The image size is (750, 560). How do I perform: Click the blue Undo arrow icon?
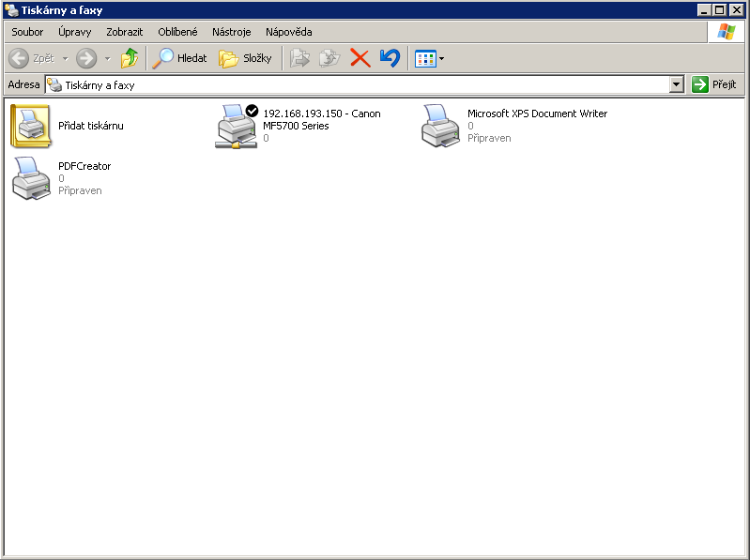[390, 58]
